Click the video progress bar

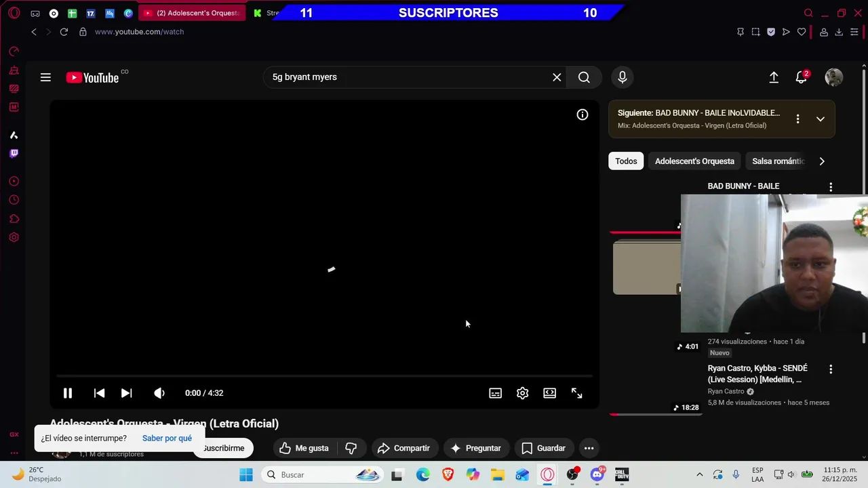pyautogui.click(x=324, y=375)
